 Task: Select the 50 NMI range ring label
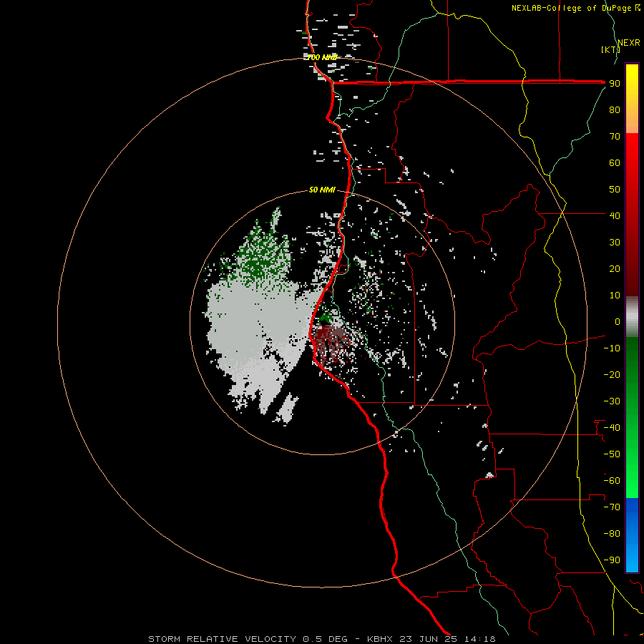tap(322, 190)
